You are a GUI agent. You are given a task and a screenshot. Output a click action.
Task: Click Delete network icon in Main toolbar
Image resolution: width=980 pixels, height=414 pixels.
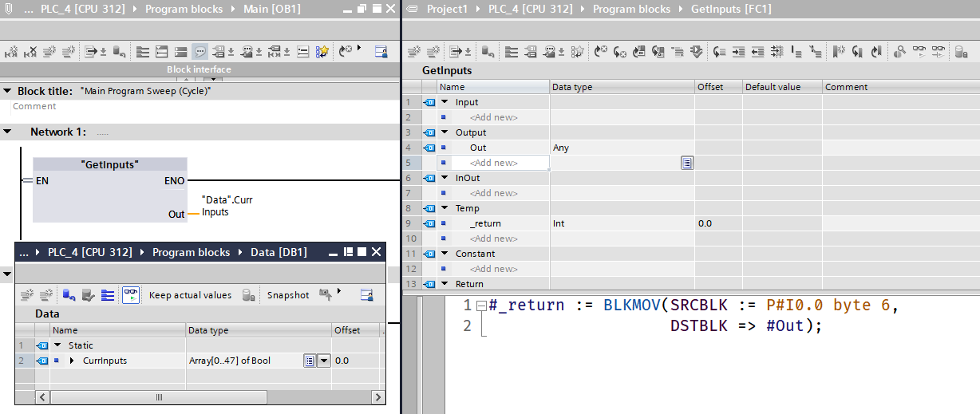click(31, 52)
